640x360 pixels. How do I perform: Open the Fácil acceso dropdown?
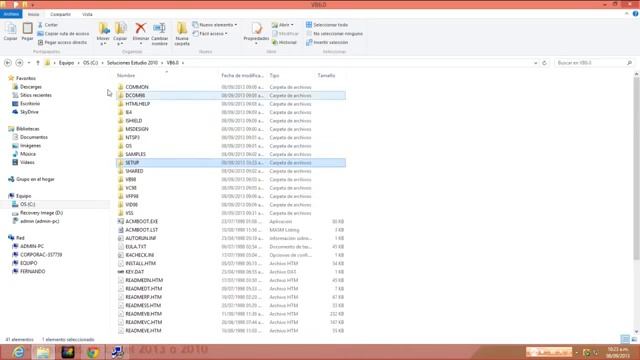[210, 33]
